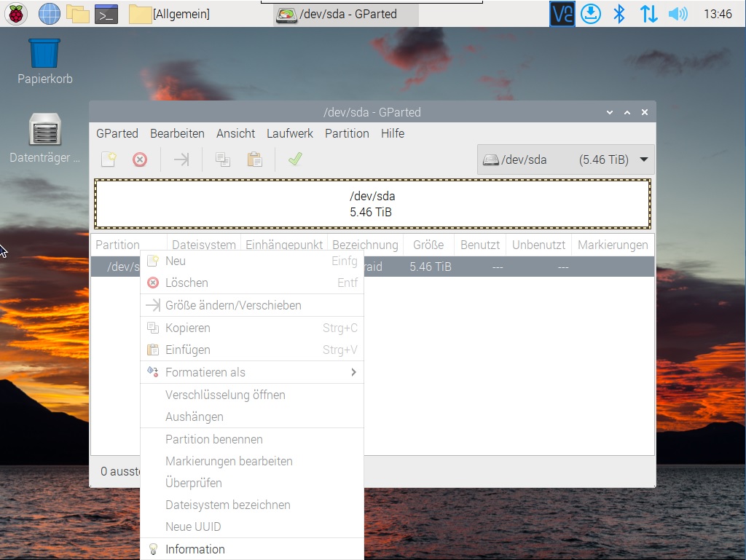The image size is (746, 560).
Task: Close the GParted window
Action: (x=645, y=112)
